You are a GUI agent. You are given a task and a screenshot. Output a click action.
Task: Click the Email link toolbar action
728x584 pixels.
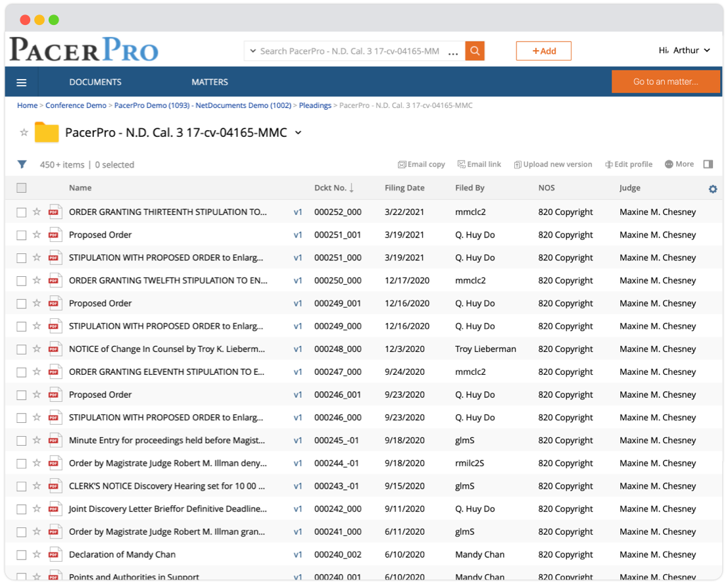[x=479, y=164]
